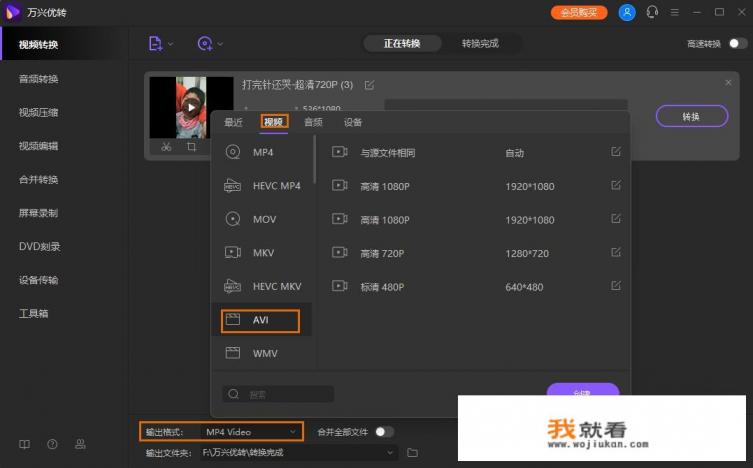Click the load DVD disc icon
This screenshot has height=468, width=753.
click(x=205, y=44)
